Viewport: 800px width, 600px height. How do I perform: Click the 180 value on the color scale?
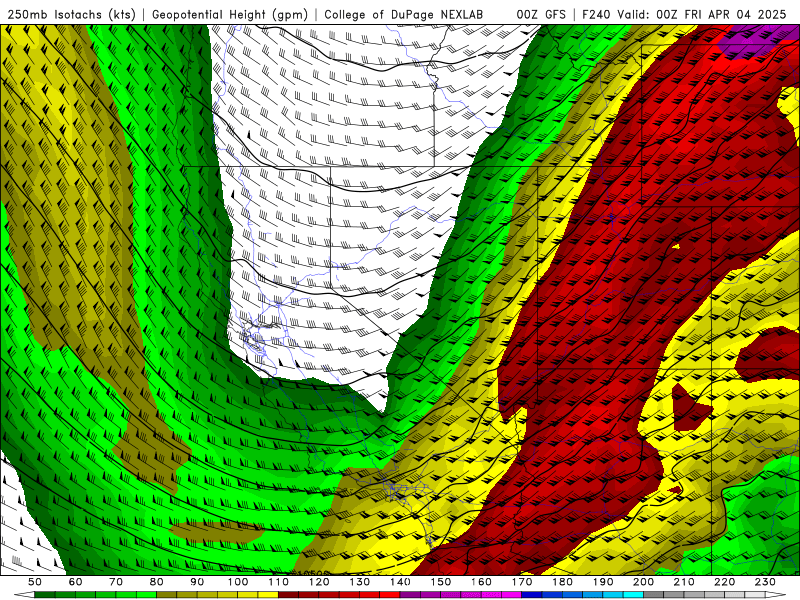point(563,582)
